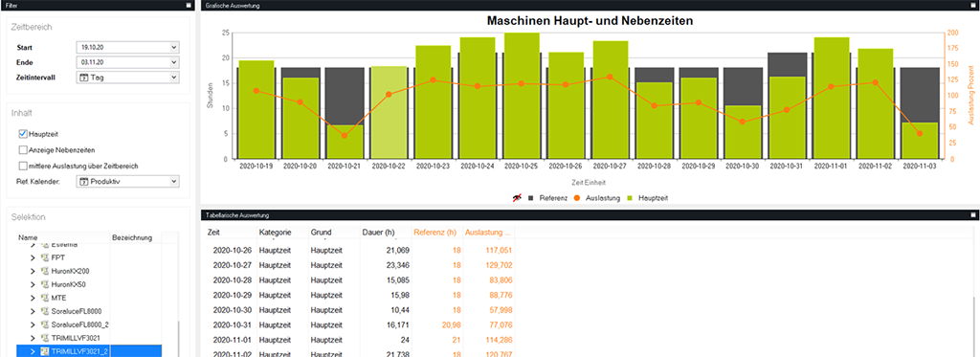Image resolution: width=980 pixels, height=357 pixels.
Task: Uncheck the Hauptzeit checkbox
Action: coord(23,133)
